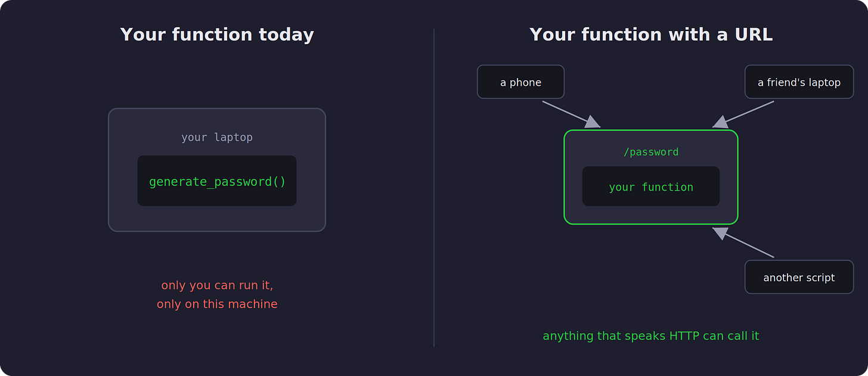
Task: Click 'only on this machine' red text
Action: pos(217,304)
